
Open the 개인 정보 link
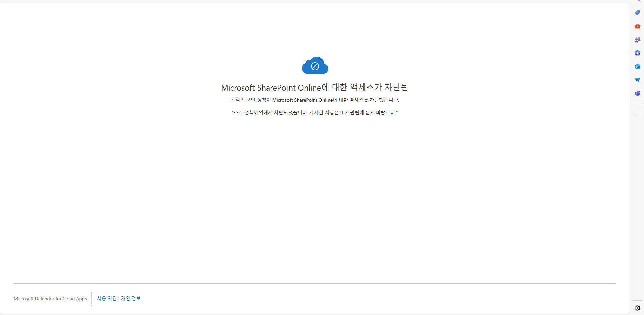click(131, 299)
